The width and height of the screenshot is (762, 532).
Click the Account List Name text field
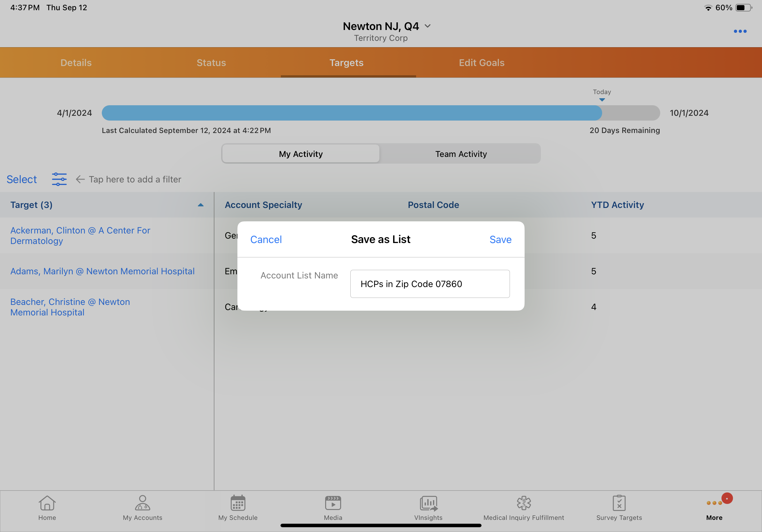pyautogui.click(x=430, y=284)
